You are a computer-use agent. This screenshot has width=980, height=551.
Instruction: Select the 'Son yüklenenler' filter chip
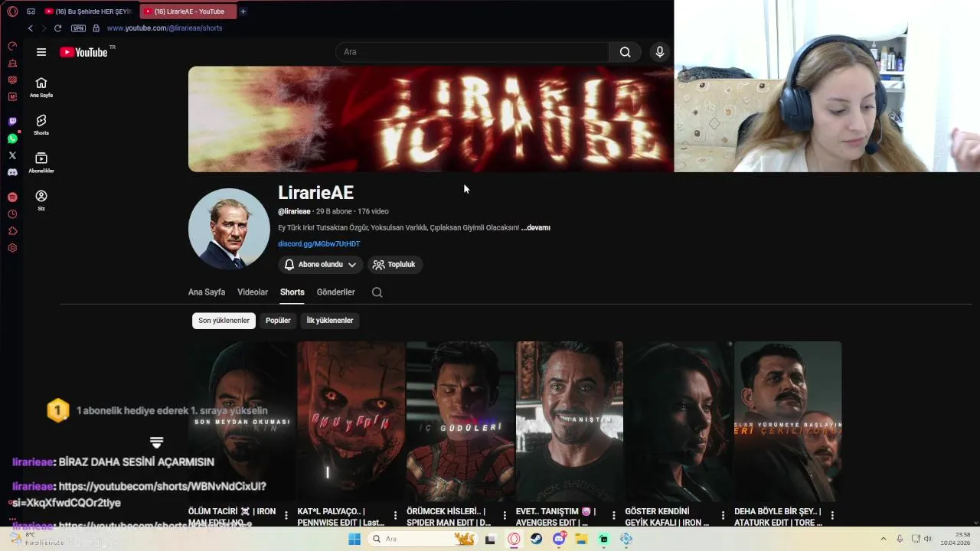point(224,321)
